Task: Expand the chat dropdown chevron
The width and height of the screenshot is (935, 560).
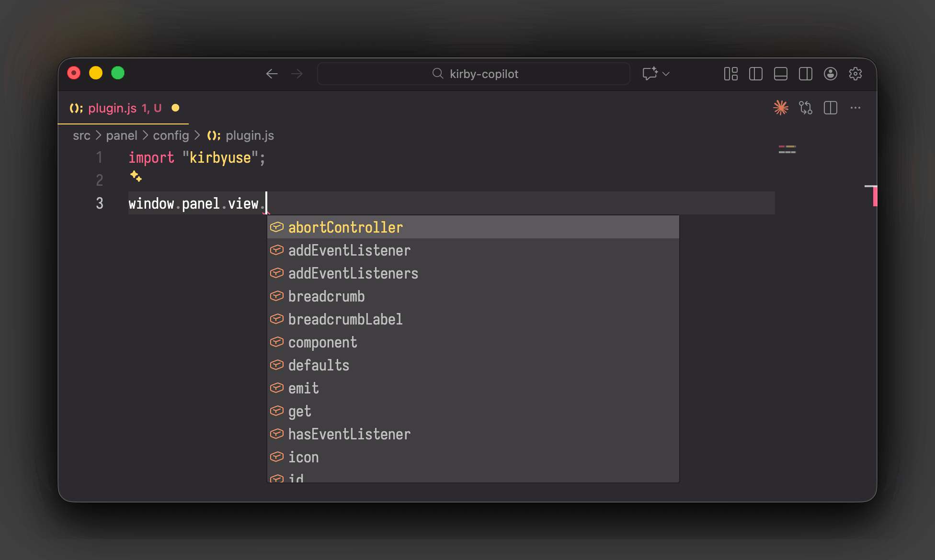Action: [x=666, y=74]
